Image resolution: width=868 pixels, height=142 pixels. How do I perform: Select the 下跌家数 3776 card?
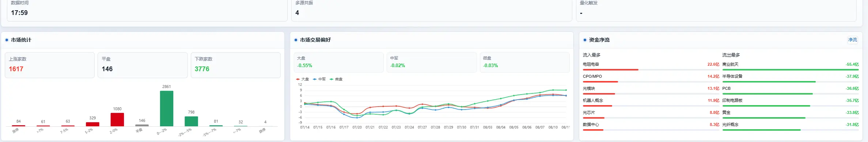point(236,65)
